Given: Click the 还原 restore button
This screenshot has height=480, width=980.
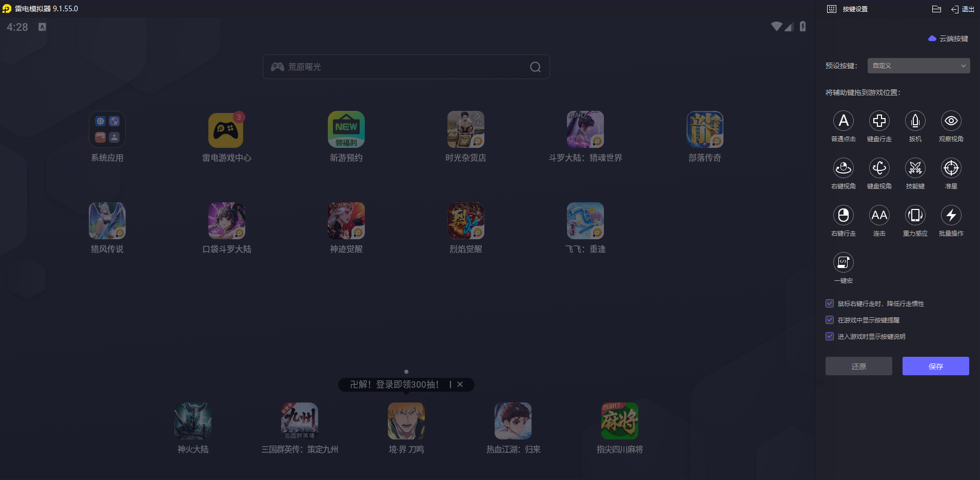Looking at the screenshot, I should pos(858,366).
